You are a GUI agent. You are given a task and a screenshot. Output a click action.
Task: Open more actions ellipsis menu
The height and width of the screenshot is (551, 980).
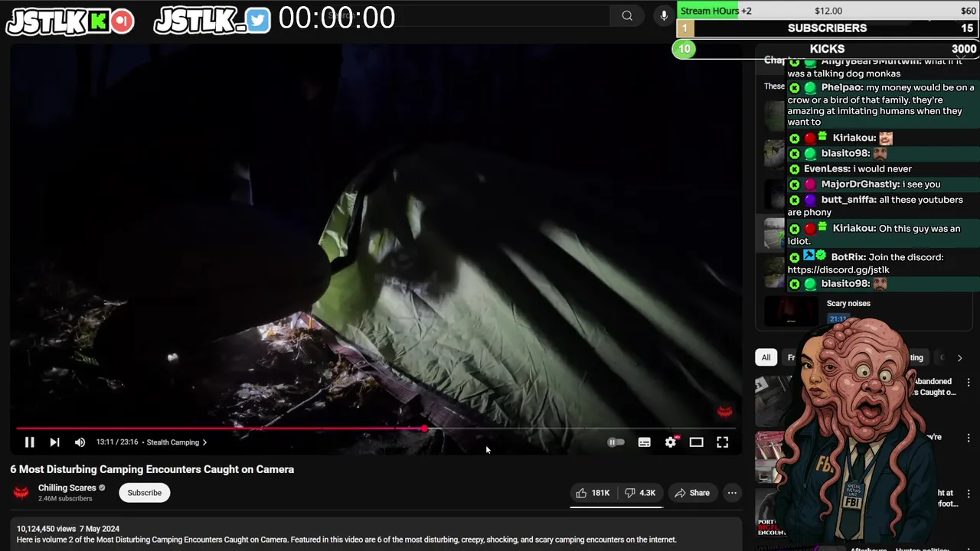click(x=732, y=493)
